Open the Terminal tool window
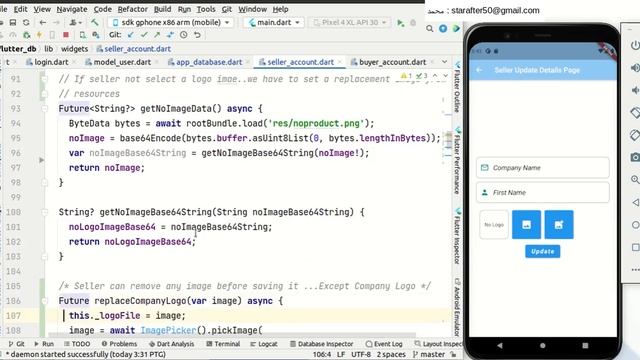640x360 pixels. [223, 344]
